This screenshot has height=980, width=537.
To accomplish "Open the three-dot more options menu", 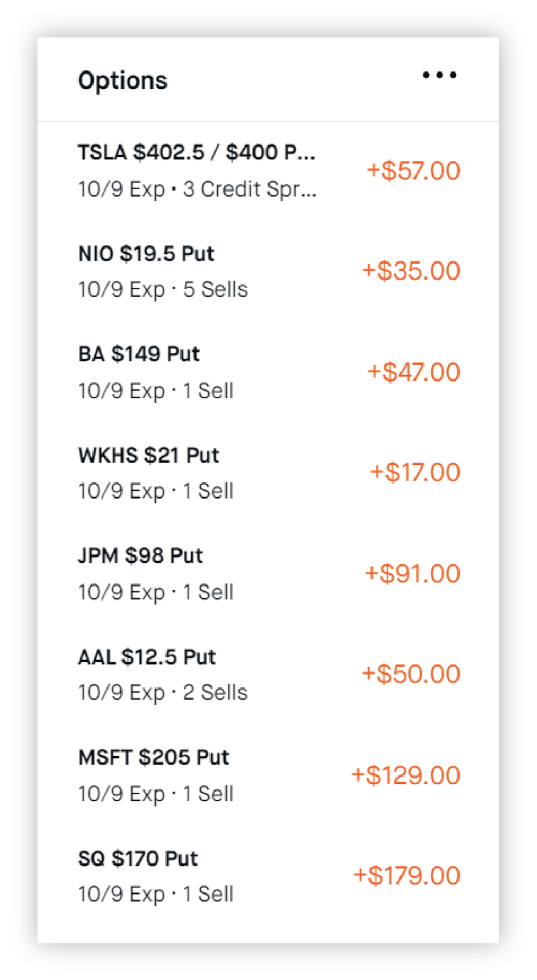I will click(x=439, y=75).
